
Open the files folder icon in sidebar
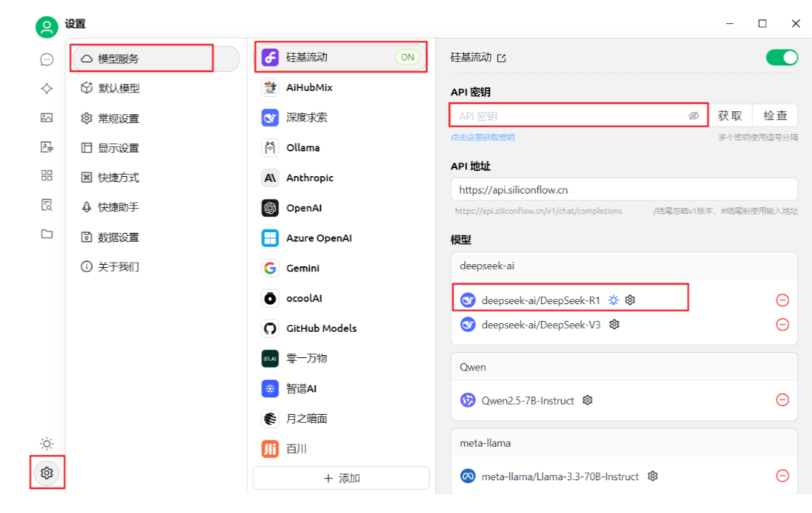(x=47, y=234)
